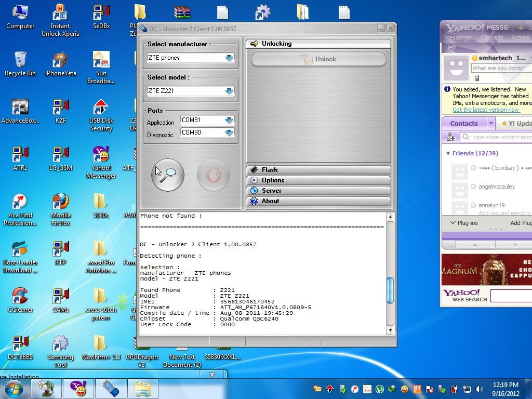This screenshot has width=532, height=399.
Task: Expand the Flash section
Action: tap(318, 170)
